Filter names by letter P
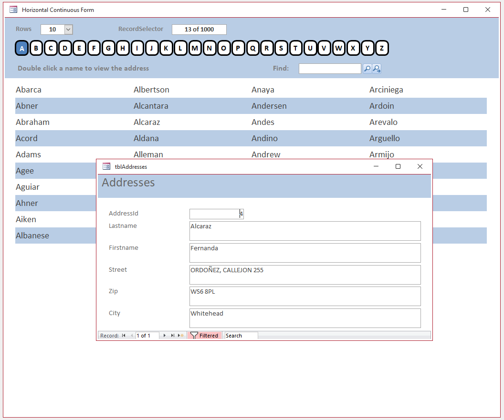Screen dimensions: 504x420 (238, 48)
